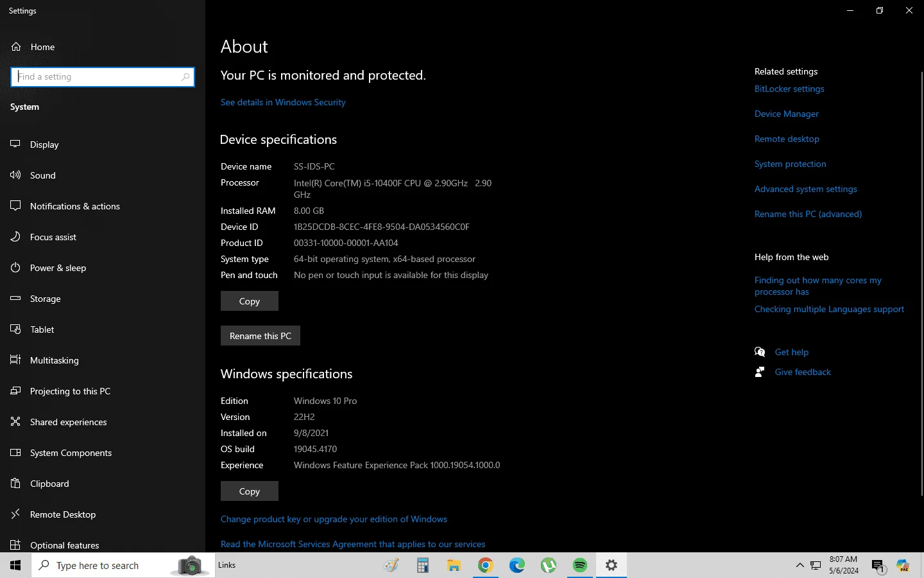Open Advanced system settings link
Screen dimensions: 924x578
[806, 189]
